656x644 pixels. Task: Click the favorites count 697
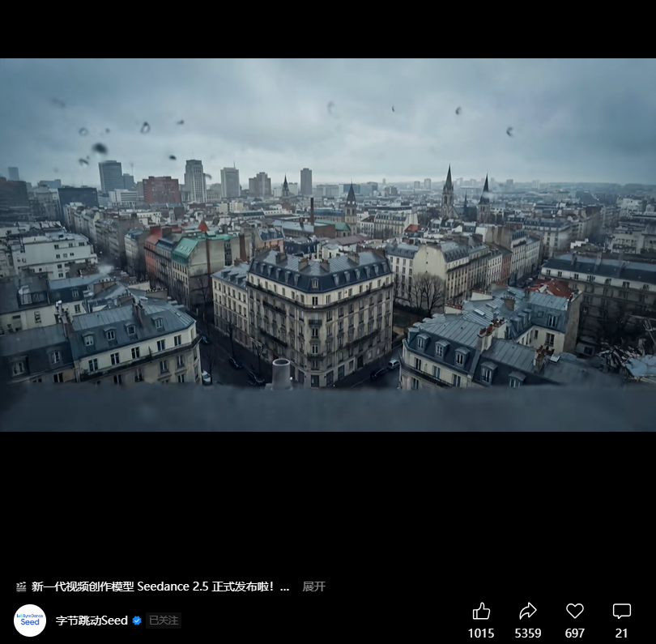[575, 633]
